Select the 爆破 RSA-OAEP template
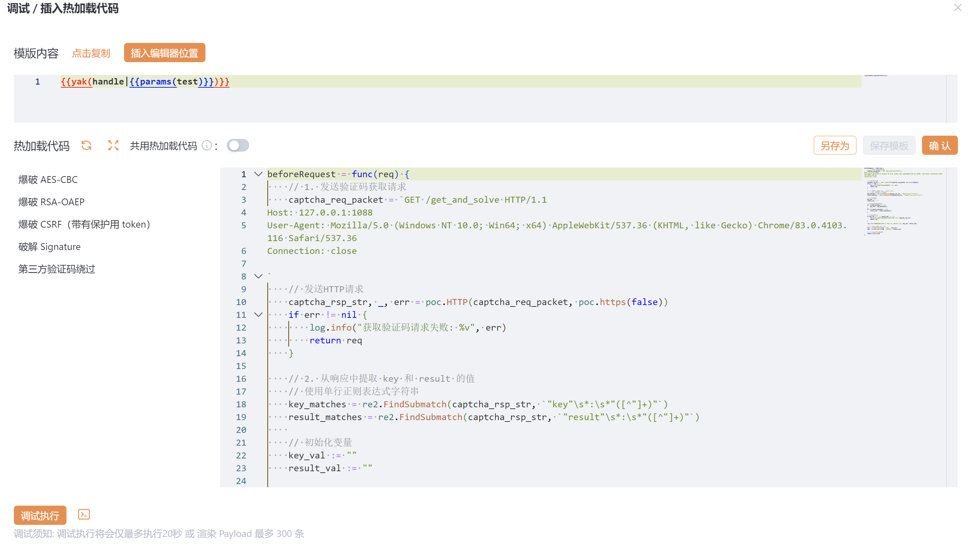This screenshot has width=970, height=560. pyautogui.click(x=52, y=202)
